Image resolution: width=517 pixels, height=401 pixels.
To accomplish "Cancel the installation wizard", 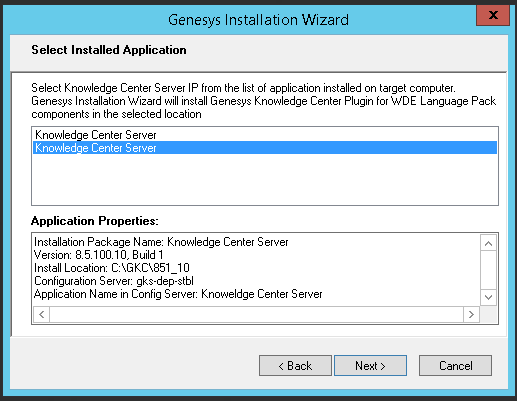I will coord(455,366).
